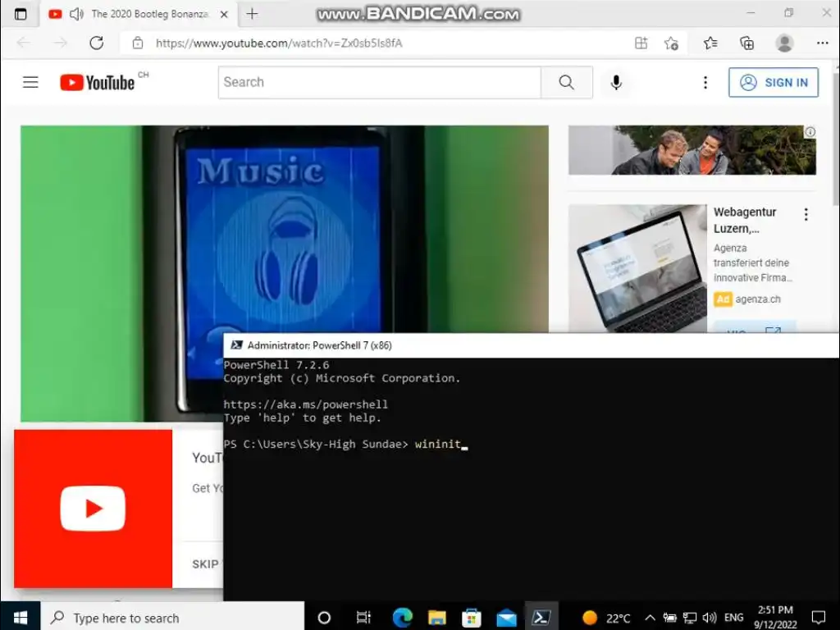
Task: Open YouTube hamburger guide menu
Action: pyautogui.click(x=30, y=82)
